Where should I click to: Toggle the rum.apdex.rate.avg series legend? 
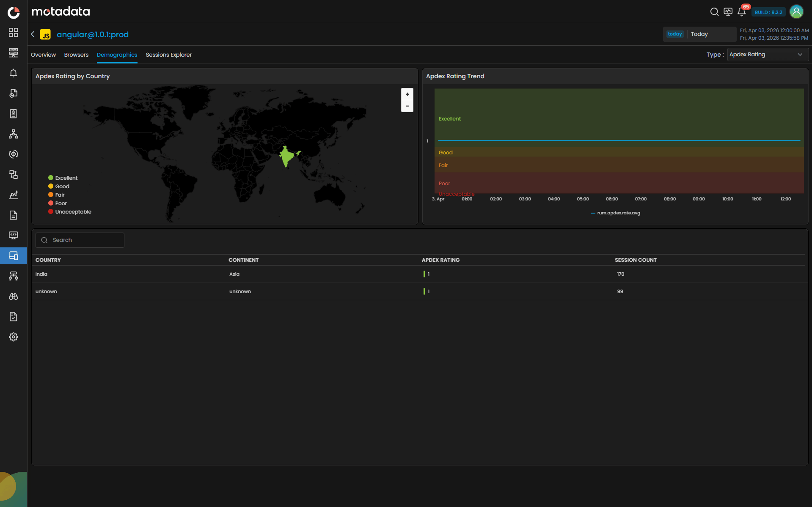tap(615, 213)
